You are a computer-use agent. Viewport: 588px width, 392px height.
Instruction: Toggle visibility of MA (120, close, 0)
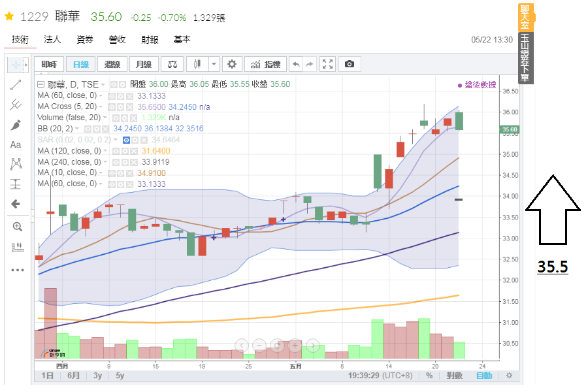click(116, 151)
